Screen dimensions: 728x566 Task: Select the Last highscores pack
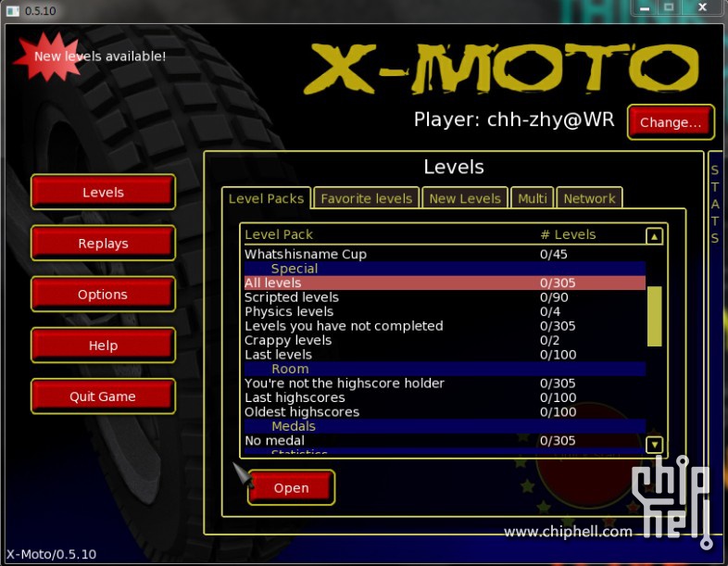tap(445, 397)
